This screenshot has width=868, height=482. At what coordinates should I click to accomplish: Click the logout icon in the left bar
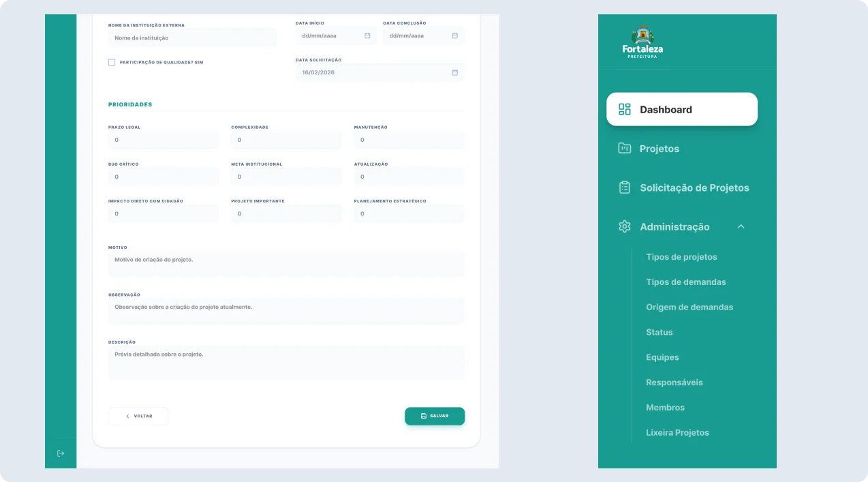(61, 453)
